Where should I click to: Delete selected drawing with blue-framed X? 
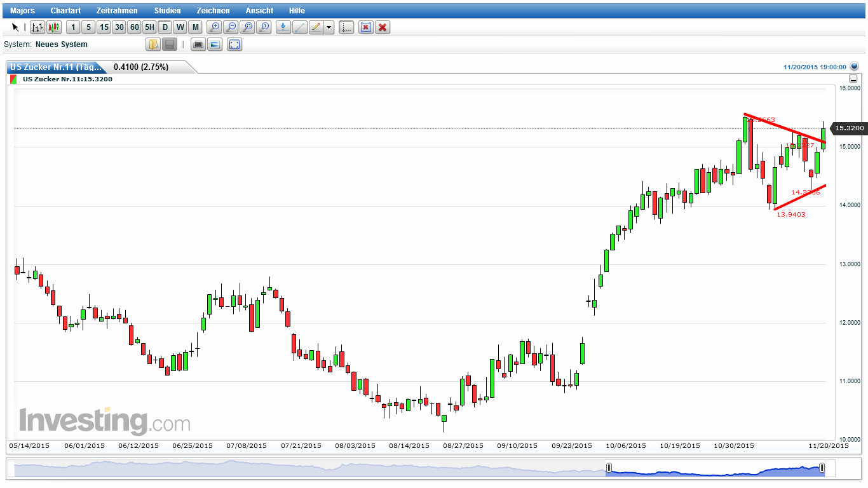click(365, 27)
